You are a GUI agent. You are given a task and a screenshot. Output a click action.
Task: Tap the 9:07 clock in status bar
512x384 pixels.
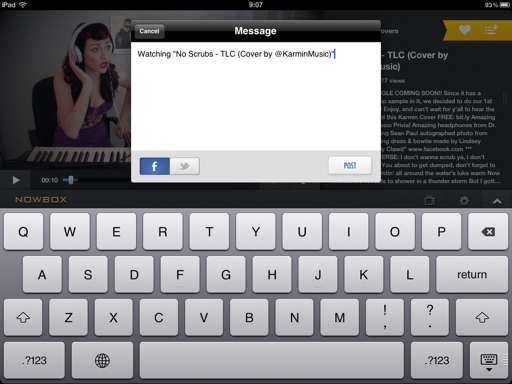(256, 5)
